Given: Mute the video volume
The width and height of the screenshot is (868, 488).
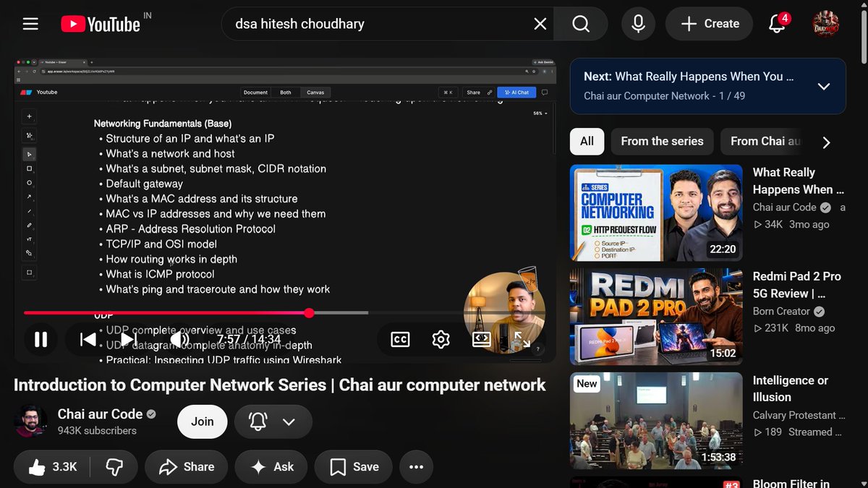Looking at the screenshot, I should point(179,339).
